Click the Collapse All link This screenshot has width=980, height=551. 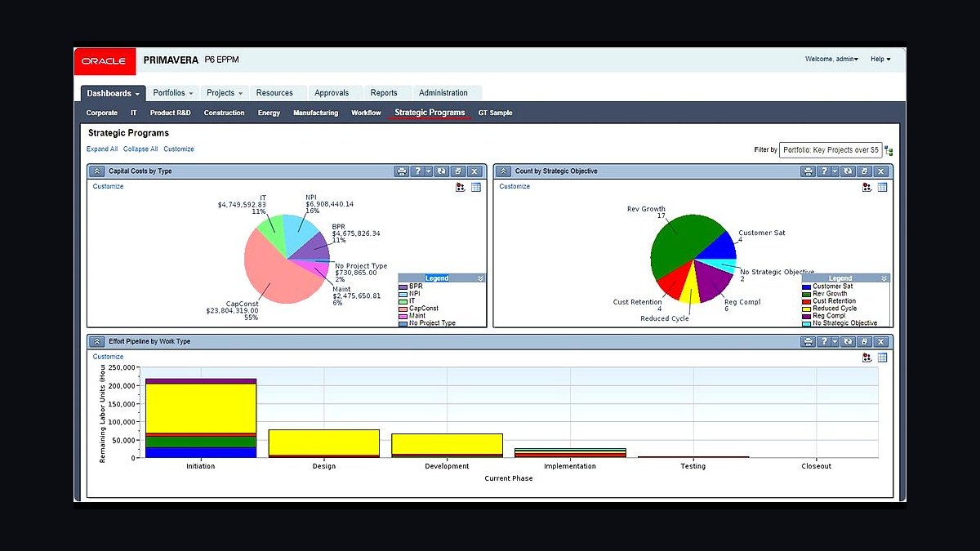click(140, 149)
